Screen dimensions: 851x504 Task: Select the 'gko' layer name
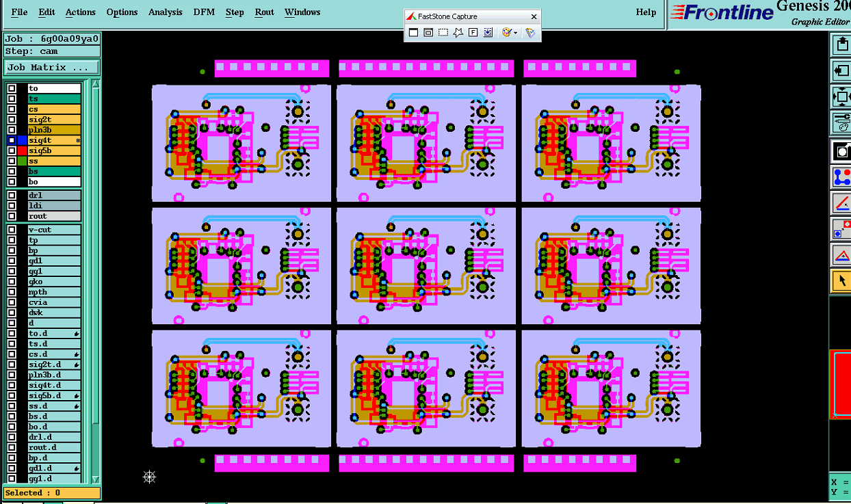(54, 282)
